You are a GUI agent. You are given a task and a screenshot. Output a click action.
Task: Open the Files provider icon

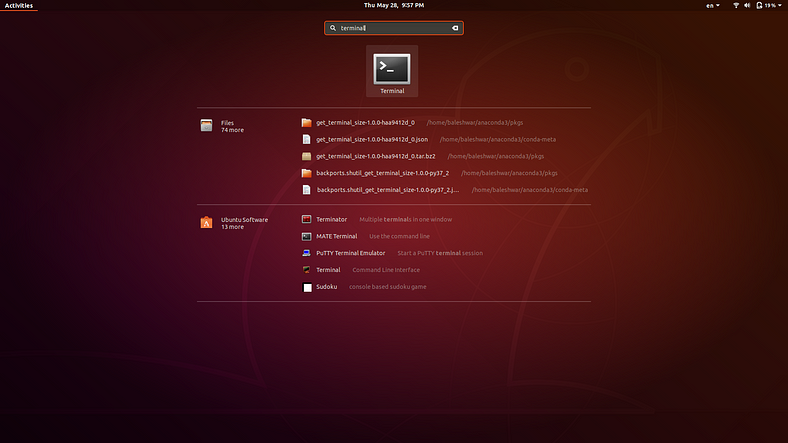(206, 126)
